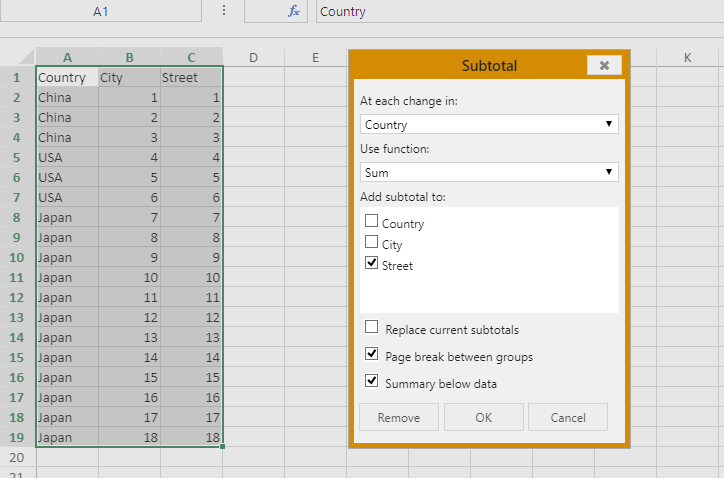Confirm subtotal with OK button

point(483,417)
